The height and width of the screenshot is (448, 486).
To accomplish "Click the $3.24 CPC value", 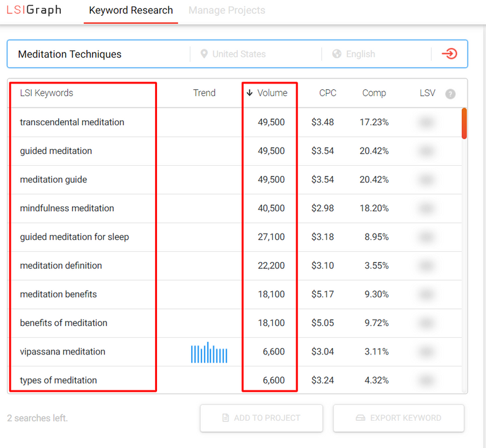I will tap(323, 380).
